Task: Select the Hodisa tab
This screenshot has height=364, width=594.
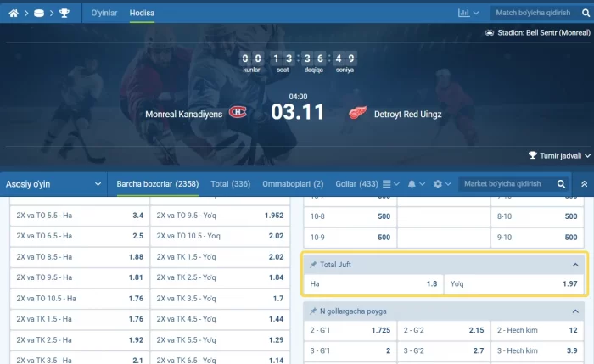Action: point(142,13)
